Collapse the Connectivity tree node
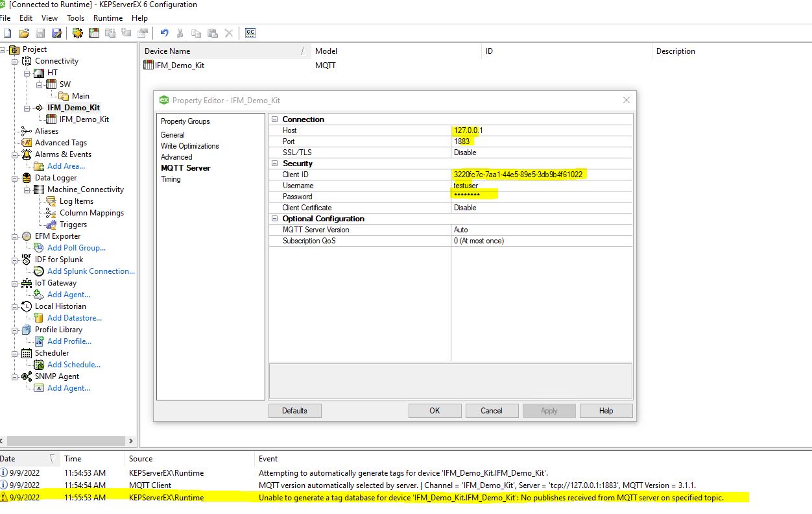812x514 pixels. 15,61
